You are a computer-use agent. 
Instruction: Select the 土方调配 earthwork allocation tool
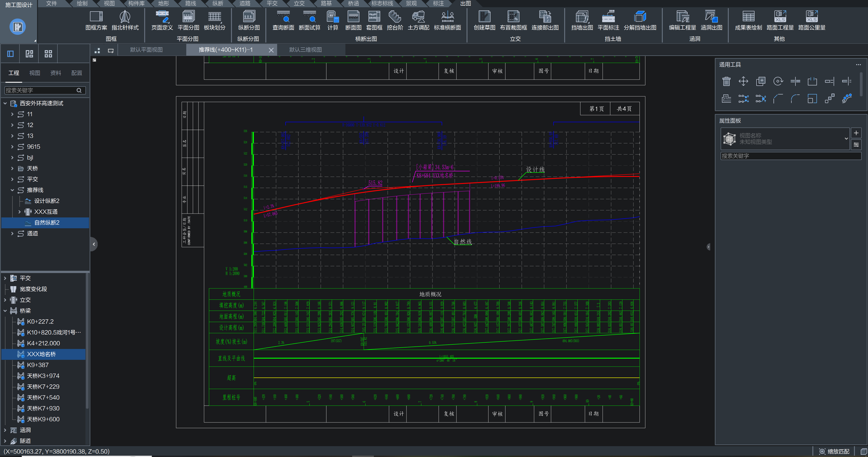tap(418, 17)
